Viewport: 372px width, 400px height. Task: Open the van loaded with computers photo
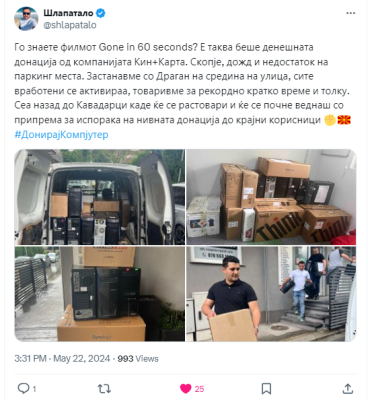tap(99, 197)
